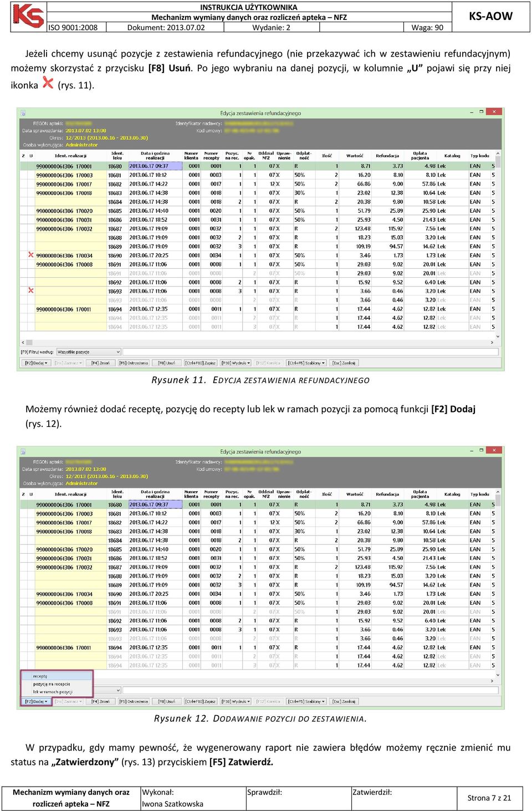Click the 'Typ kodu' column header in Rysunek 12

click(x=480, y=494)
